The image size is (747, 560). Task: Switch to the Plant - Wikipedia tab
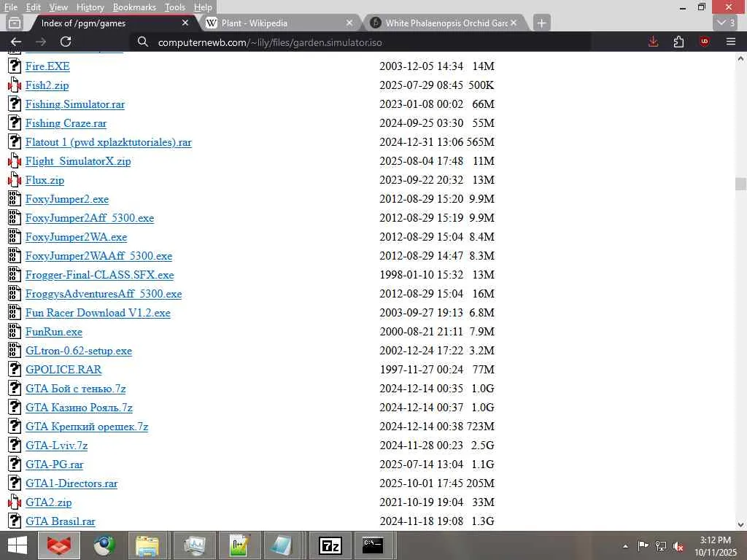[279, 23]
